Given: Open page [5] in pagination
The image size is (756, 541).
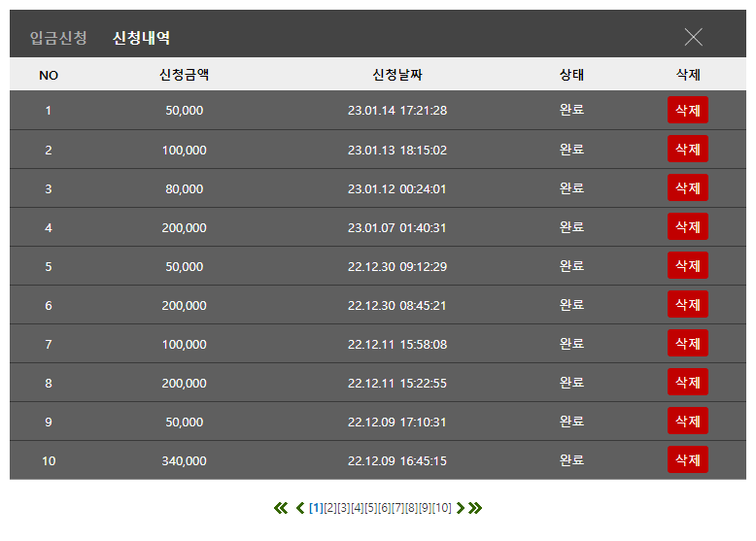Looking at the screenshot, I should tap(371, 508).
